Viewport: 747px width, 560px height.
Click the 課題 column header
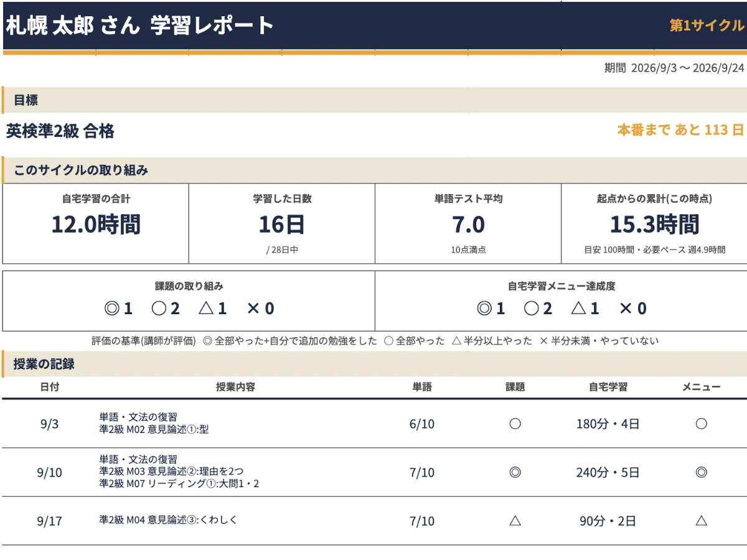(515, 387)
